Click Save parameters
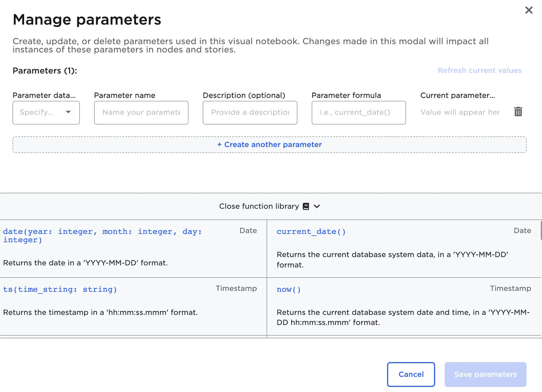This screenshot has height=392, width=542. (485, 374)
